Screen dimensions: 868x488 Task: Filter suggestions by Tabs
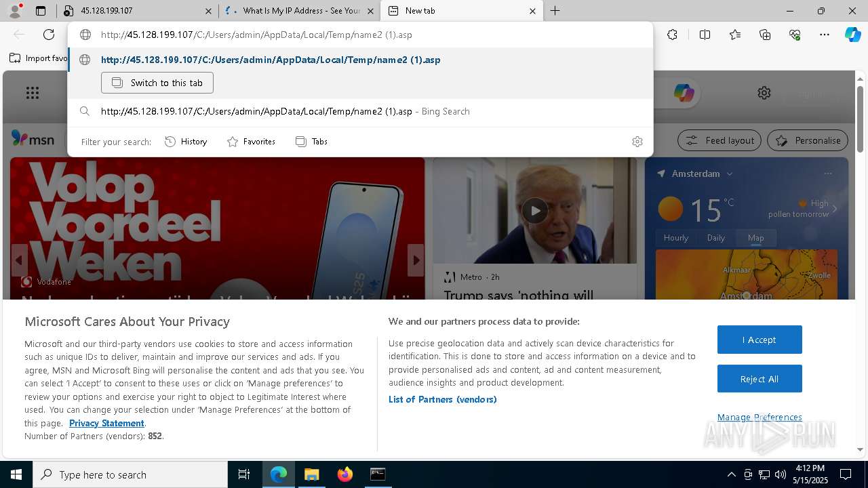pos(312,142)
